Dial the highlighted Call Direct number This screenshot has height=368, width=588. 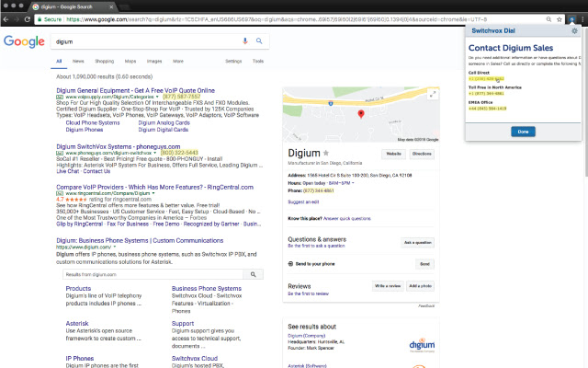486,79
